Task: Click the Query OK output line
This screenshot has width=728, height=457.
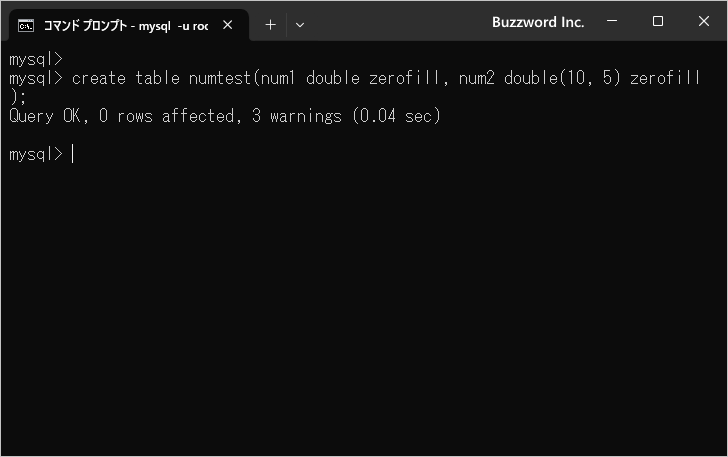Action: (x=225, y=116)
